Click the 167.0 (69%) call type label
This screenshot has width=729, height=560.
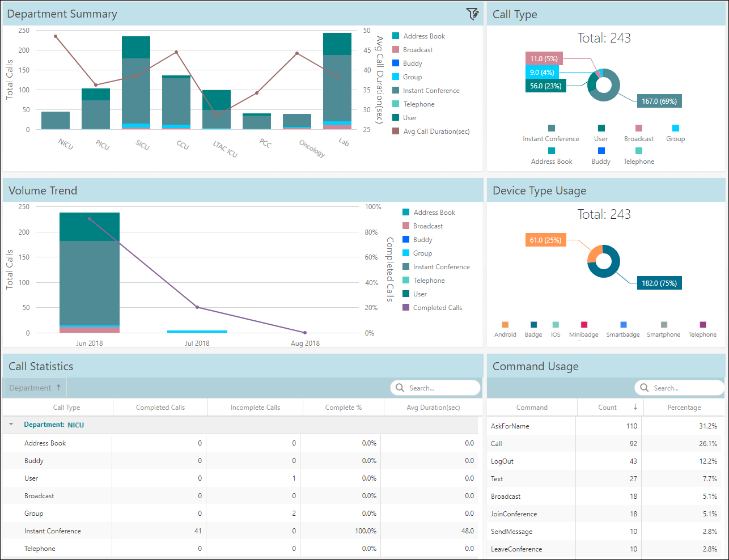659,101
